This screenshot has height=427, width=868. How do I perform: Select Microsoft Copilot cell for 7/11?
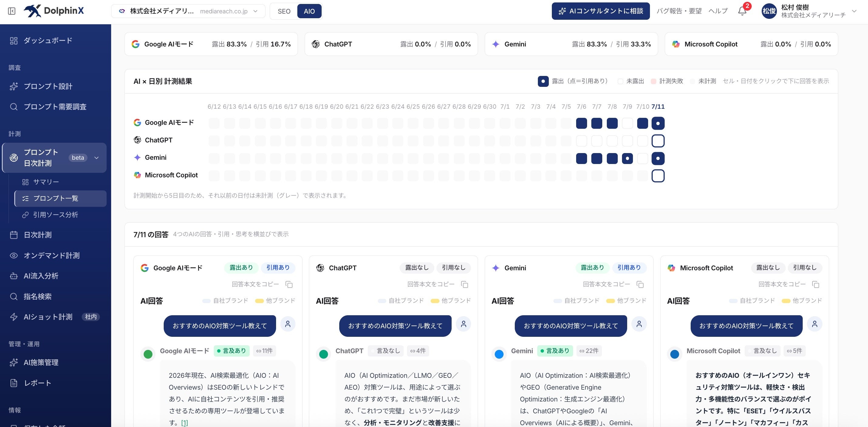point(658,176)
